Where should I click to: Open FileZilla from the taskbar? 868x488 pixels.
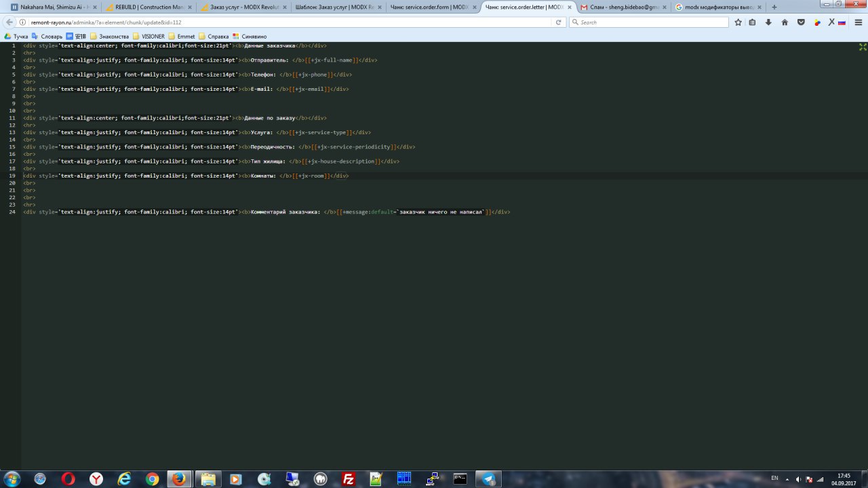pyautogui.click(x=349, y=479)
